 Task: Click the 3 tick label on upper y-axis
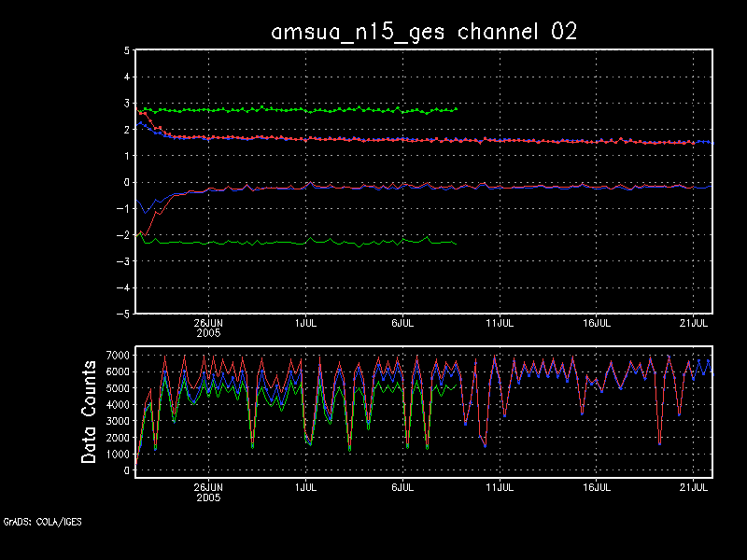(126, 104)
